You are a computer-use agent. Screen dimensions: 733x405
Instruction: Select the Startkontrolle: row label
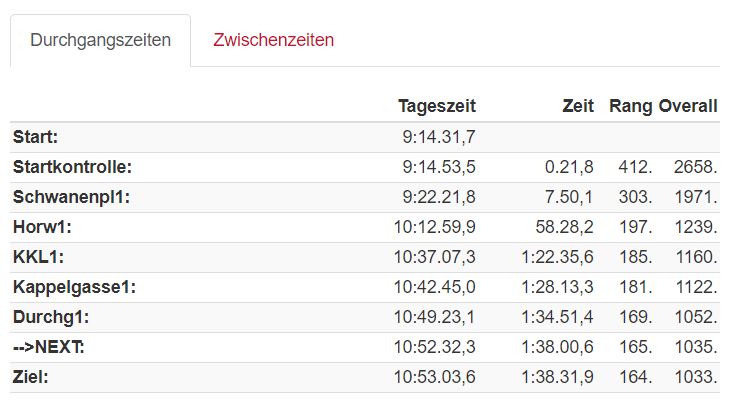tap(72, 167)
